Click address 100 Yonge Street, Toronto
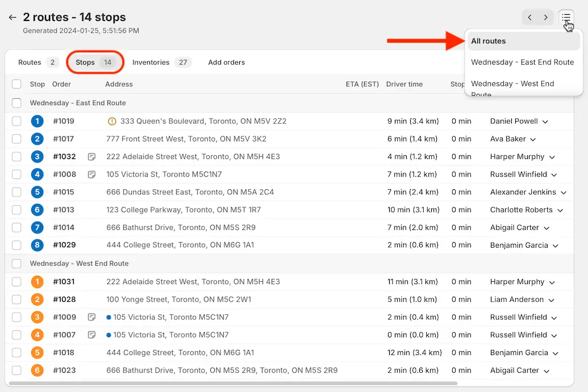Screen dimensions: 588x392 (x=178, y=299)
